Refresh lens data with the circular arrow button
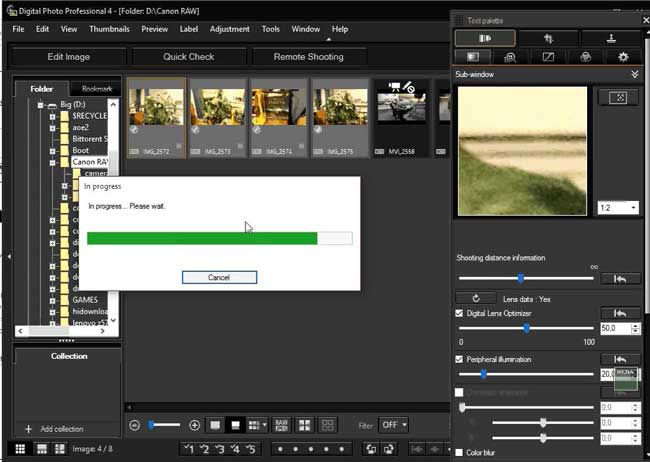650x462 pixels. point(476,298)
